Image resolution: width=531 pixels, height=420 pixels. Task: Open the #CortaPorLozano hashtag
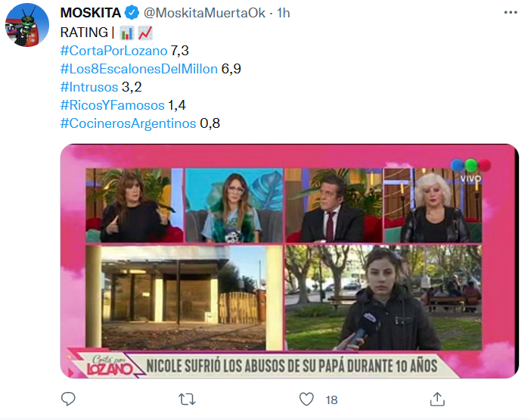(x=113, y=51)
